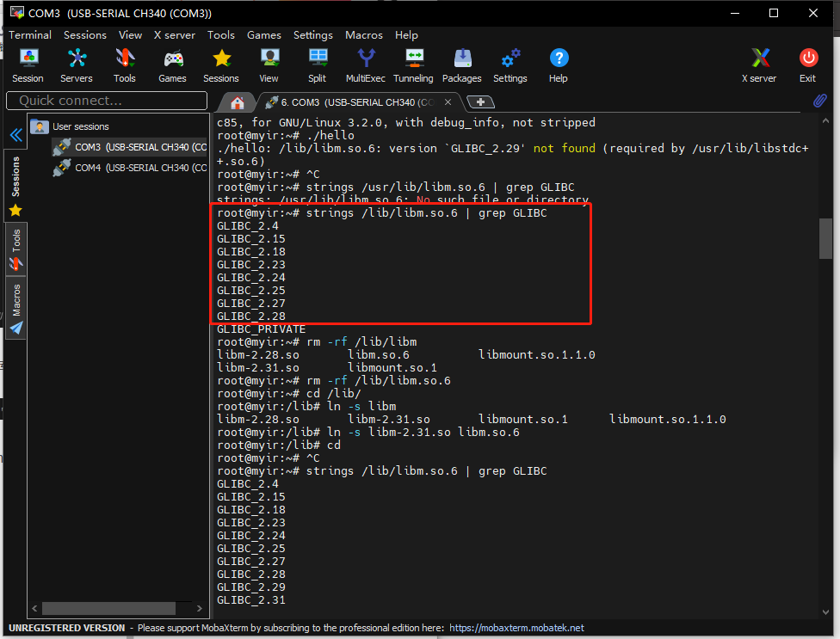Click sessions panel scroll right arrow
The image size is (840, 639).
pyautogui.click(x=200, y=609)
